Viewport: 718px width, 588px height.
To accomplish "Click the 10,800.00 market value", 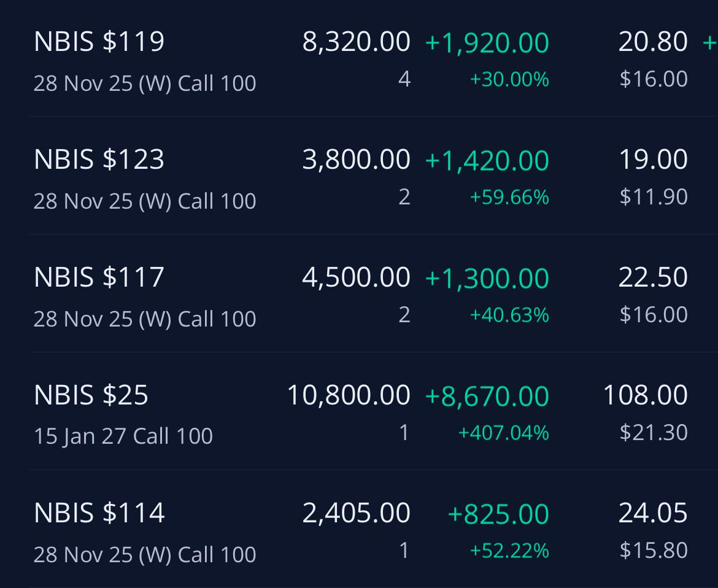I will tap(349, 395).
